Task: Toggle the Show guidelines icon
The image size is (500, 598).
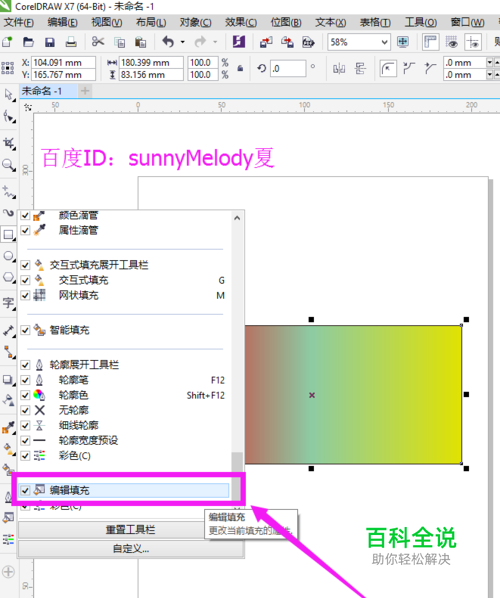Action: coord(473,42)
